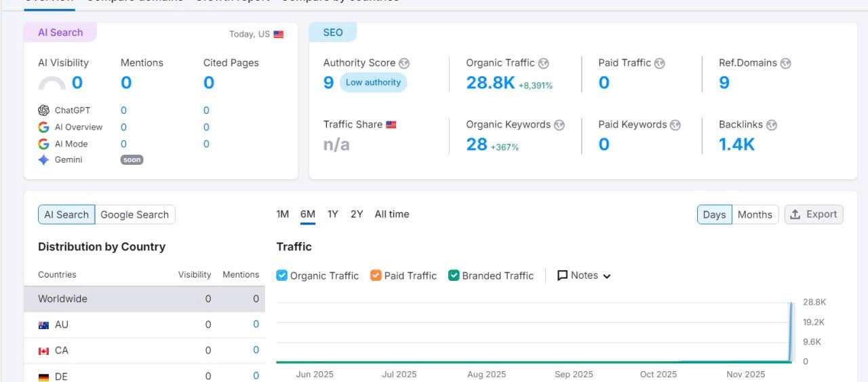Click the Mentions column header in table
This screenshot has width=868, height=382.
click(x=241, y=275)
